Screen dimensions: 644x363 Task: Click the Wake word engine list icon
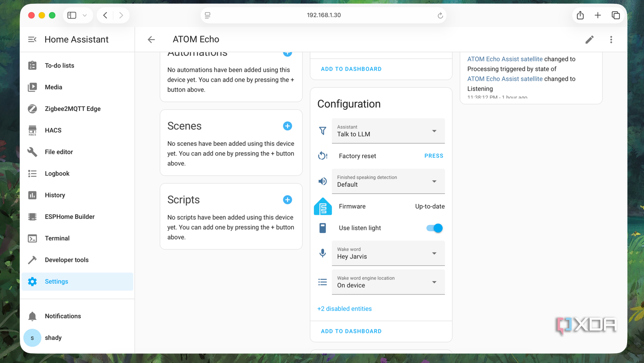[x=322, y=282]
